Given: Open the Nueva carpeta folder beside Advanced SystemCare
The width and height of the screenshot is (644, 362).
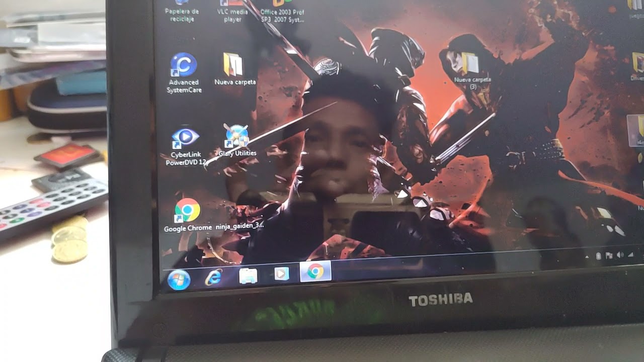Looking at the screenshot, I should click(x=234, y=69).
